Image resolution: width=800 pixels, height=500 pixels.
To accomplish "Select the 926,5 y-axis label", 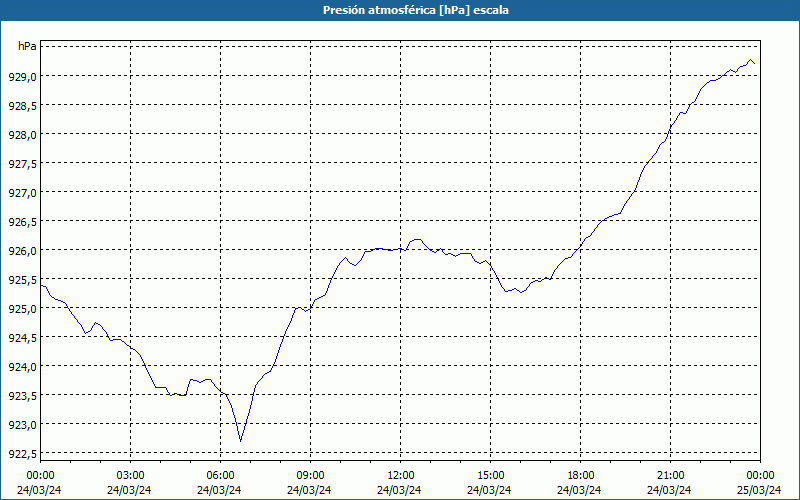I will pyautogui.click(x=22, y=222).
